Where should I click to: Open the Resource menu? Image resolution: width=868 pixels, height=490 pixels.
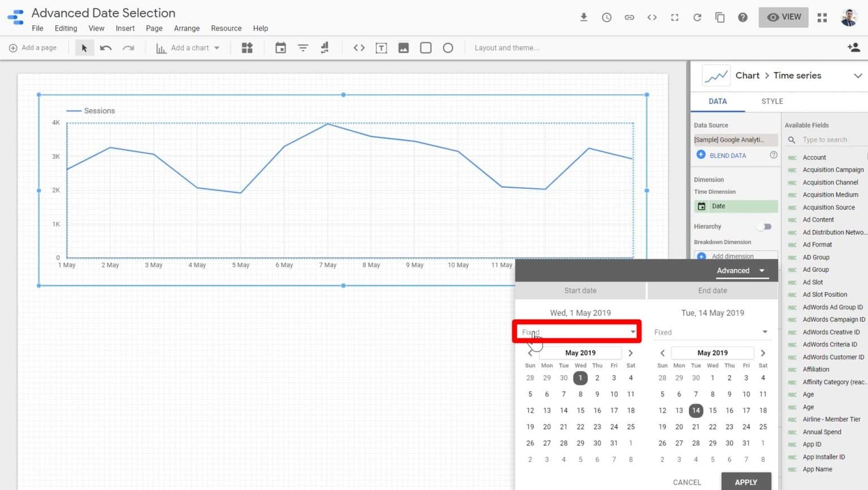coord(226,28)
